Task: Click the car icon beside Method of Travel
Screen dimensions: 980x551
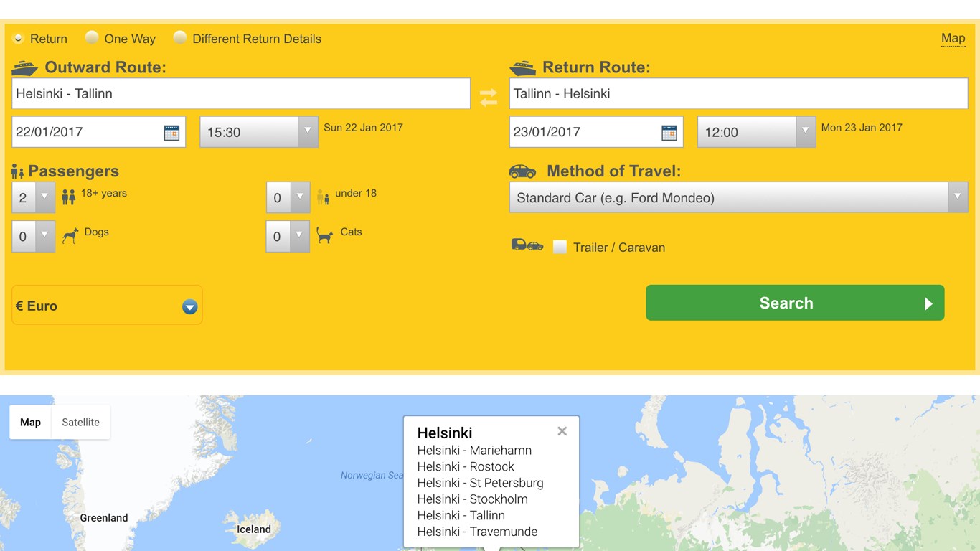Action: [522, 171]
